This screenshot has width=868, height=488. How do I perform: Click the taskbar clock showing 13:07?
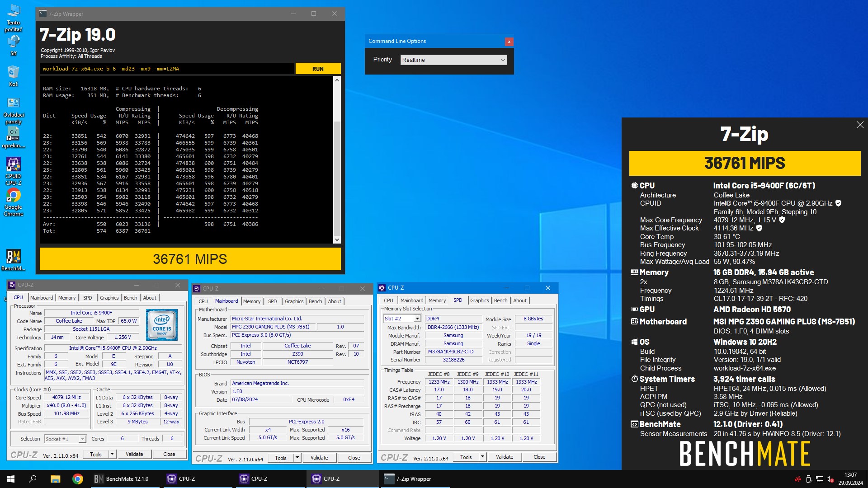[850, 479]
